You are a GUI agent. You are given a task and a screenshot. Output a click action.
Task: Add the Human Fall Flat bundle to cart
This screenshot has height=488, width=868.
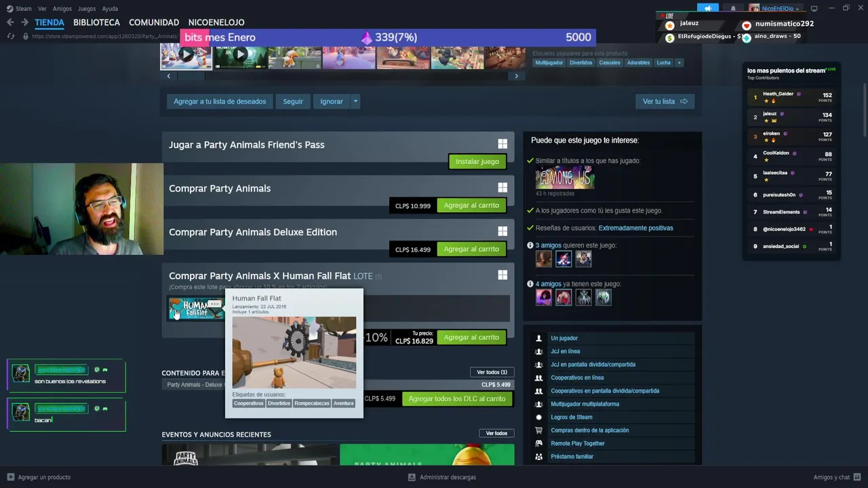[471, 337]
